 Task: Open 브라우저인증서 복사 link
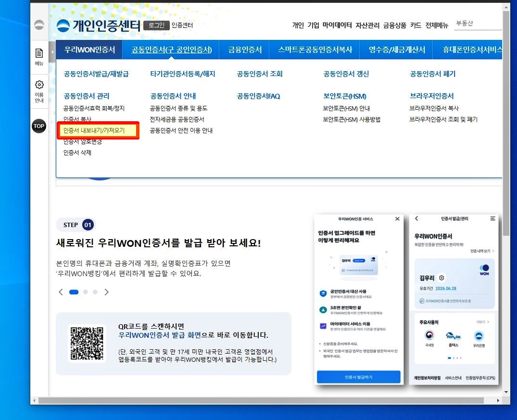434,108
